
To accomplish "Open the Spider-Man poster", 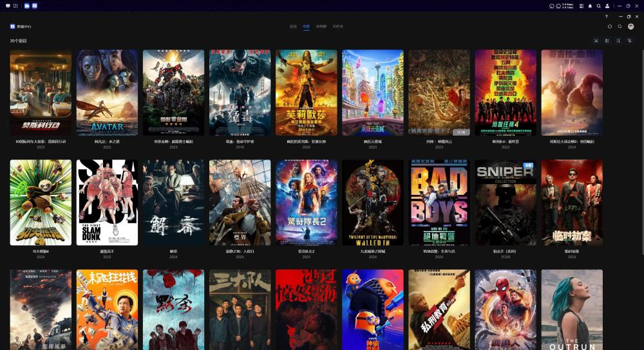I will pyautogui.click(x=506, y=310).
